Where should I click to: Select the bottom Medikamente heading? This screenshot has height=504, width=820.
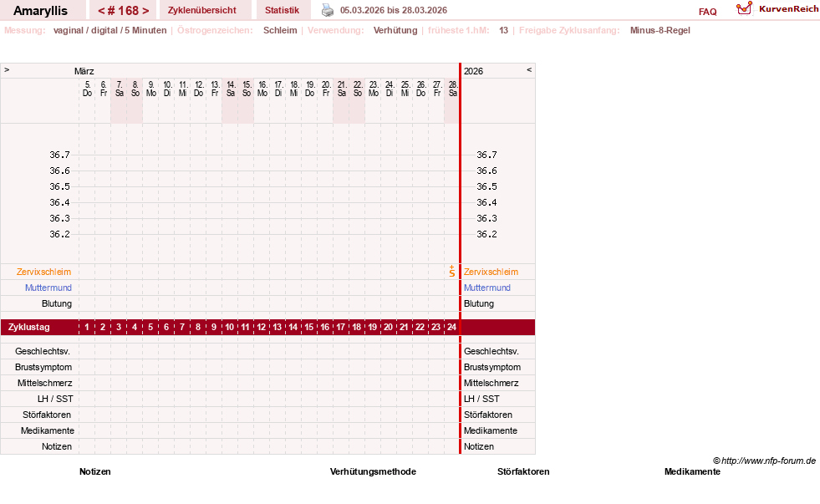click(692, 471)
